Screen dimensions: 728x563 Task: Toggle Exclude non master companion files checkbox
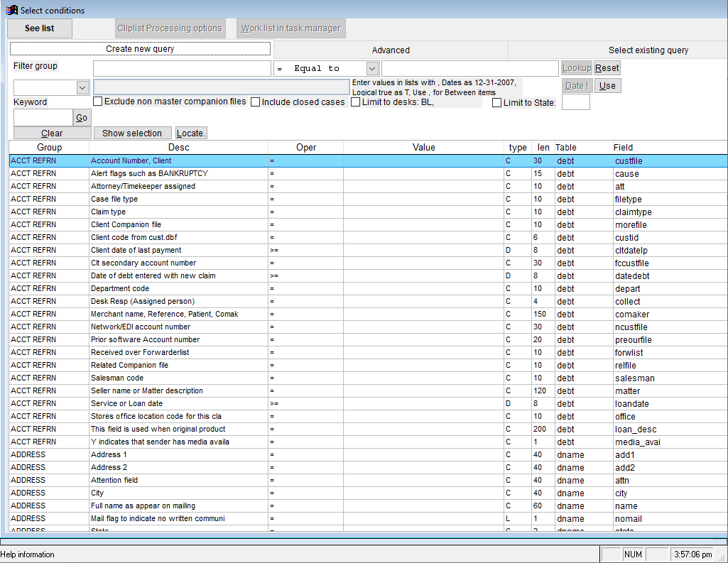[x=97, y=102]
